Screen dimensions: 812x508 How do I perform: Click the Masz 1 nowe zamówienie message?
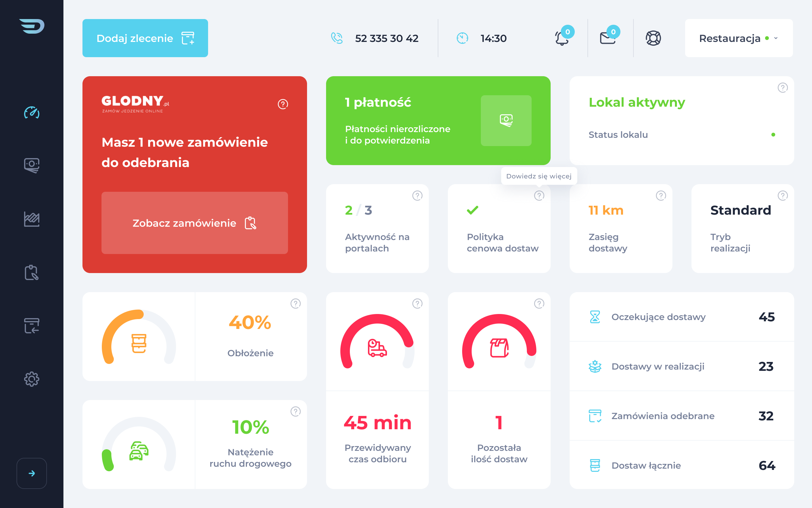[x=185, y=152]
